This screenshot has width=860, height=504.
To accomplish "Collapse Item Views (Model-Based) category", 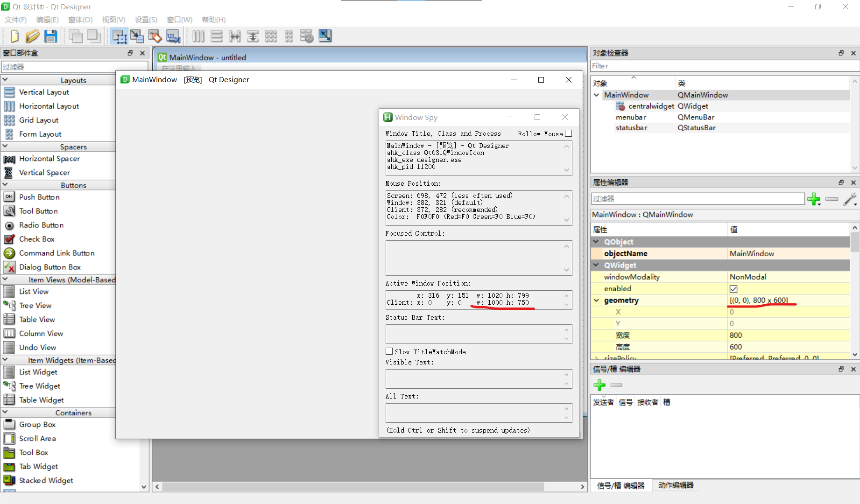I will point(5,279).
